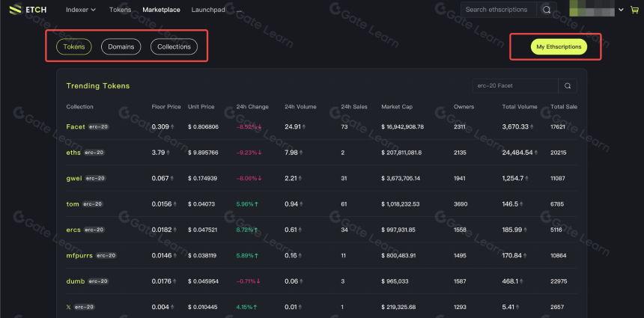644x318 pixels.
Task: Expand the Indexer dropdown menu
Action: point(81,10)
